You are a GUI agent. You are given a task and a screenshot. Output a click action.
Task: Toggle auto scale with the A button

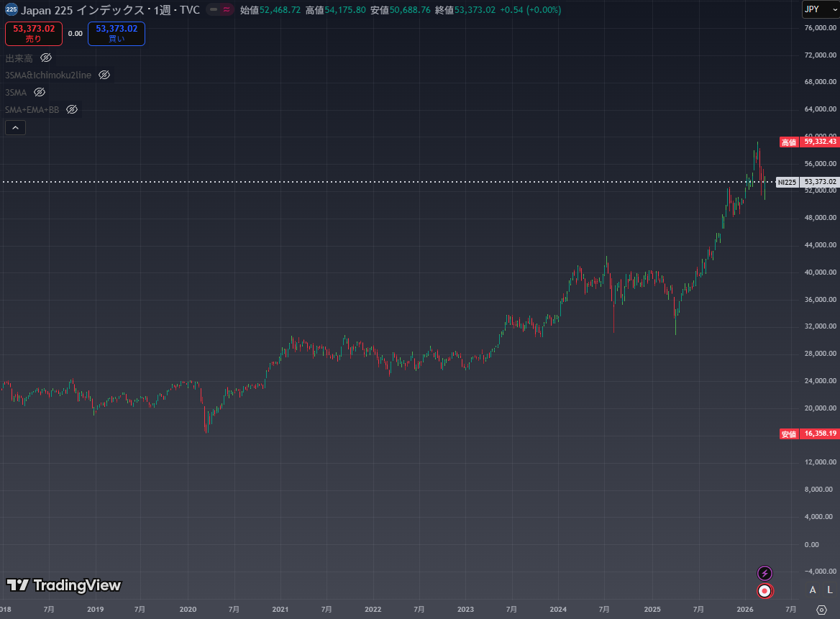point(813,590)
